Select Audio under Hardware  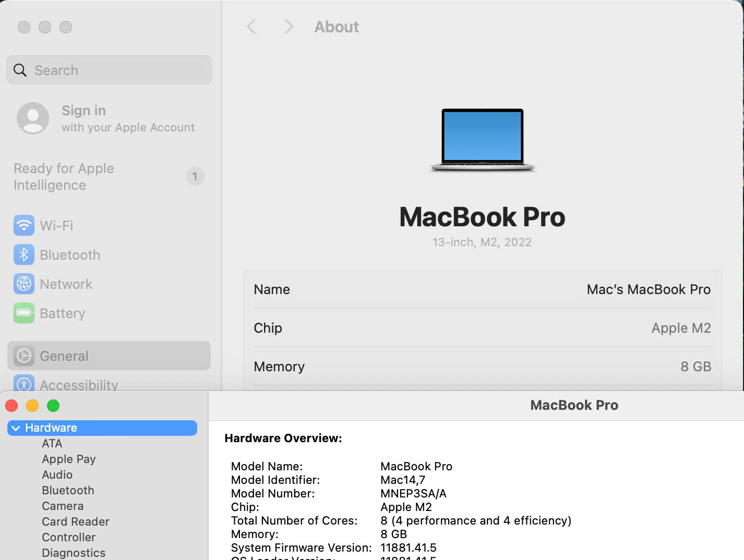click(x=57, y=475)
